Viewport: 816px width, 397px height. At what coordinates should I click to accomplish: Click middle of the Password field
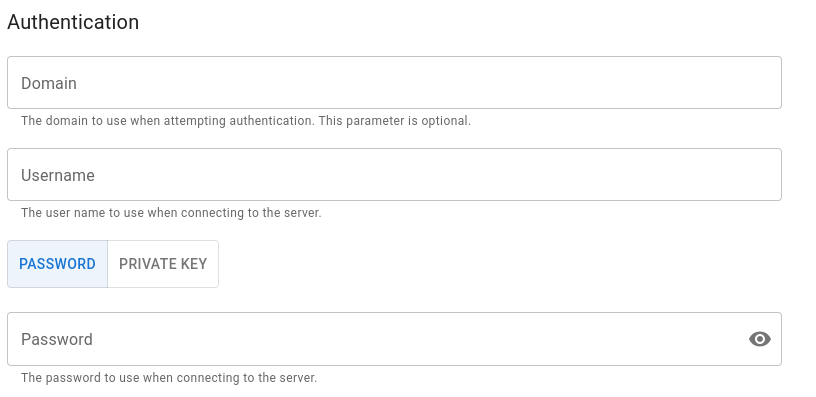point(394,339)
